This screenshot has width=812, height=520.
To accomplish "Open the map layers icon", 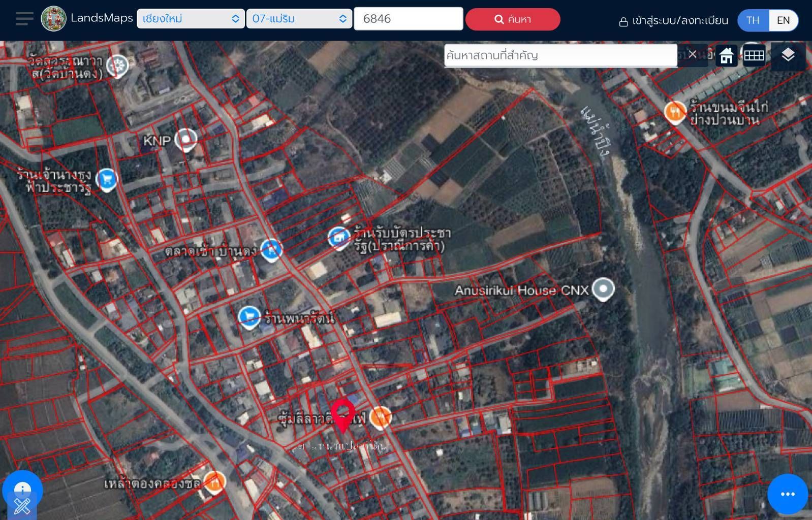I will tap(788, 55).
